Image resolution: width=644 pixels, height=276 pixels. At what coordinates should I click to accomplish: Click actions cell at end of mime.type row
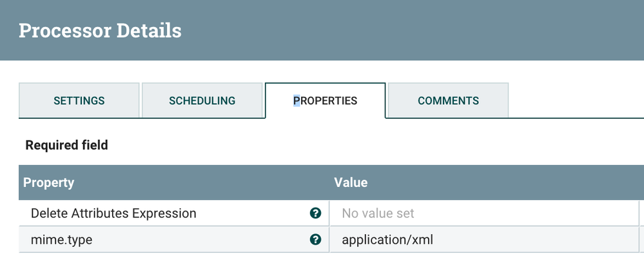tap(642, 240)
